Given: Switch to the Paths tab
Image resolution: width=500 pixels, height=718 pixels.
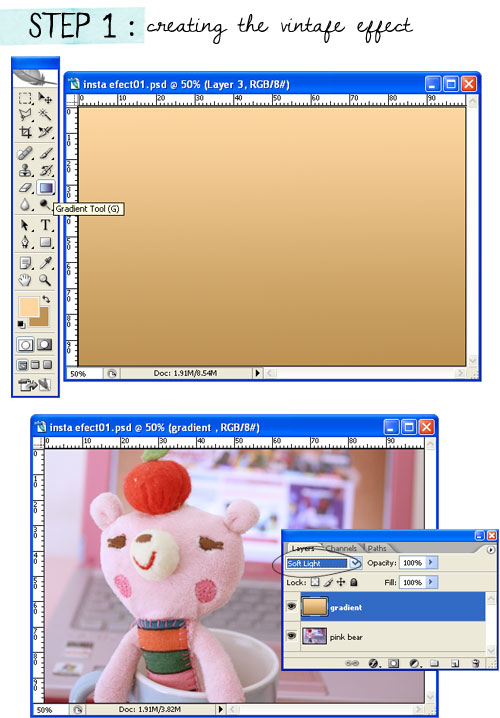Looking at the screenshot, I should pos(377,548).
